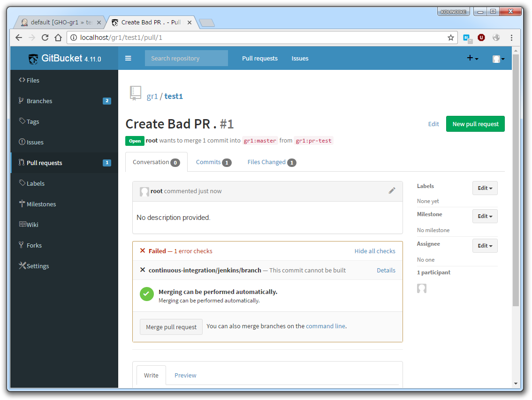Open the Tags section icon
Screen dimensions: 532x400
tap(23, 121)
